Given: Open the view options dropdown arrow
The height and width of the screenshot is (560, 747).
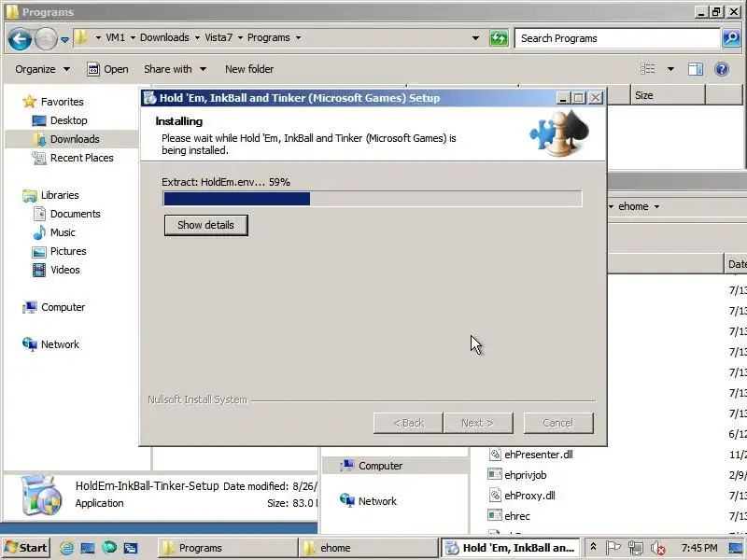Looking at the screenshot, I should pyautogui.click(x=670, y=69).
